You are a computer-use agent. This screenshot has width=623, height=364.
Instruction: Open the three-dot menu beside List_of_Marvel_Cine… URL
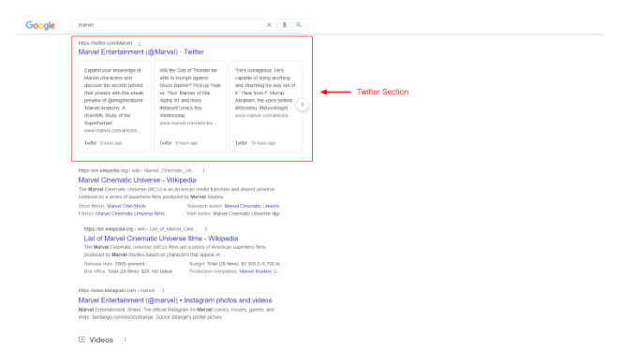pyautogui.click(x=206, y=229)
